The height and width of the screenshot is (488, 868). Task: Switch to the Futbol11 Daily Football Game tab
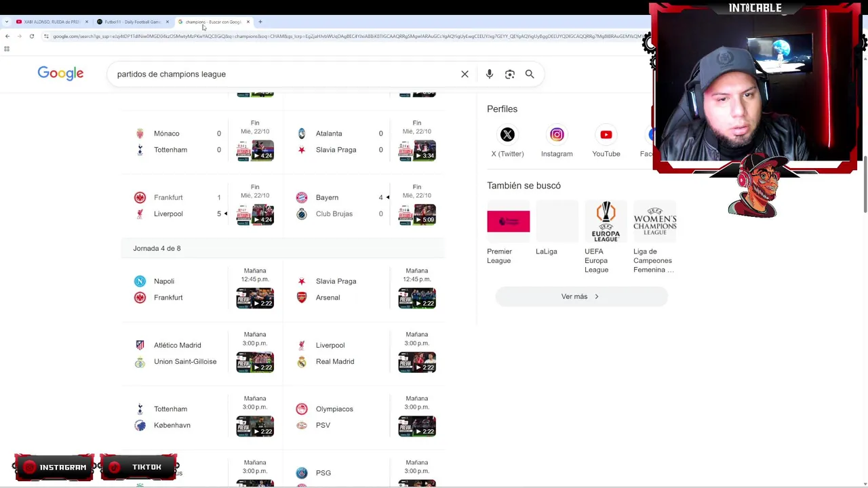tap(132, 22)
